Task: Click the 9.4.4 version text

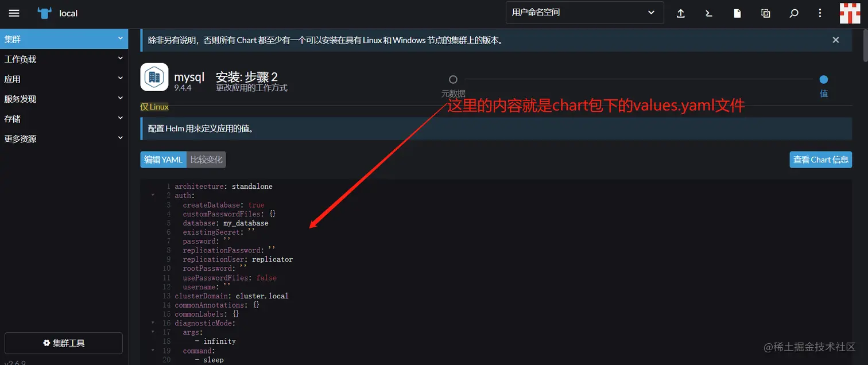Action: pos(183,88)
